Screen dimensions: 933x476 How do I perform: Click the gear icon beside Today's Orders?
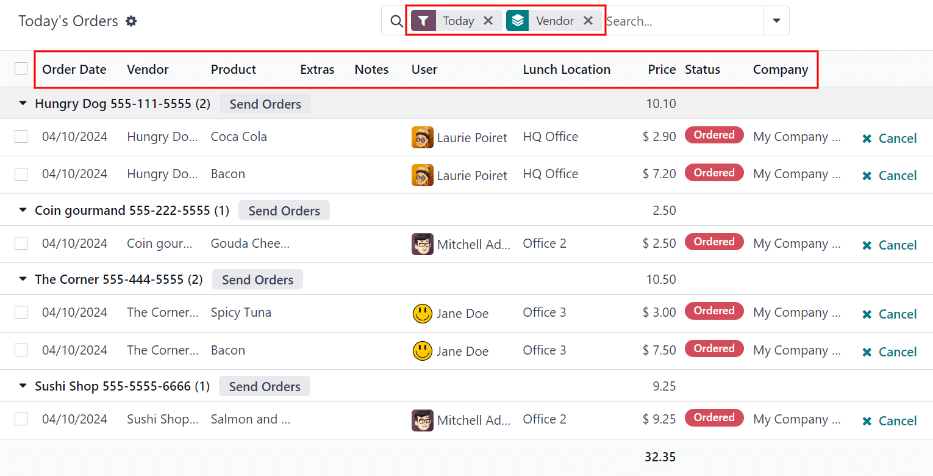click(x=131, y=21)
